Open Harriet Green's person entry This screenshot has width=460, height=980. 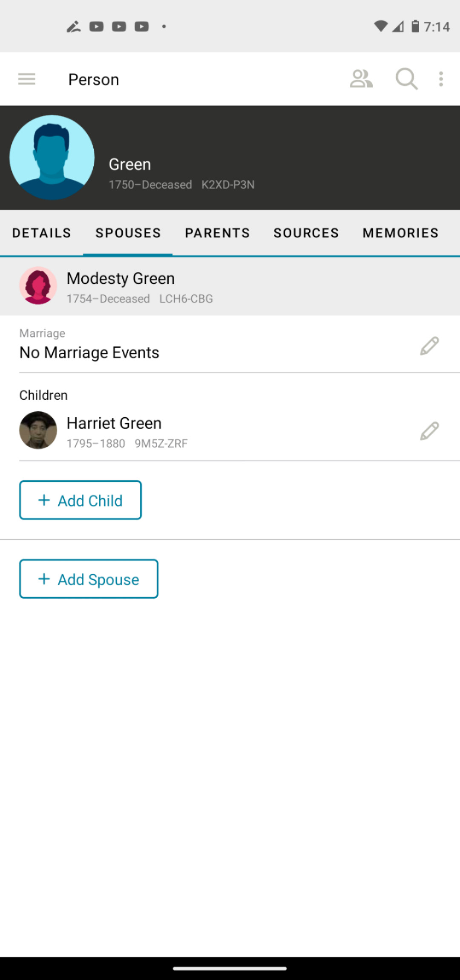tap(114, 424)
